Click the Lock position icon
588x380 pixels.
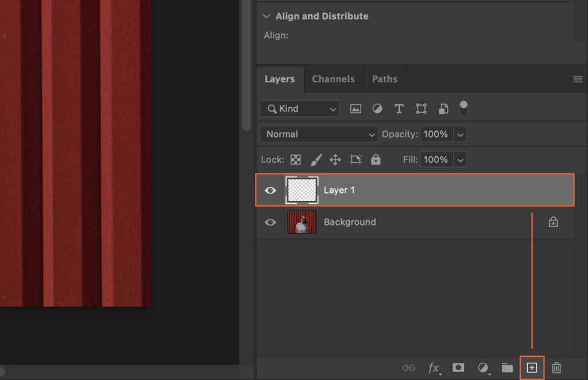[336, 160]
